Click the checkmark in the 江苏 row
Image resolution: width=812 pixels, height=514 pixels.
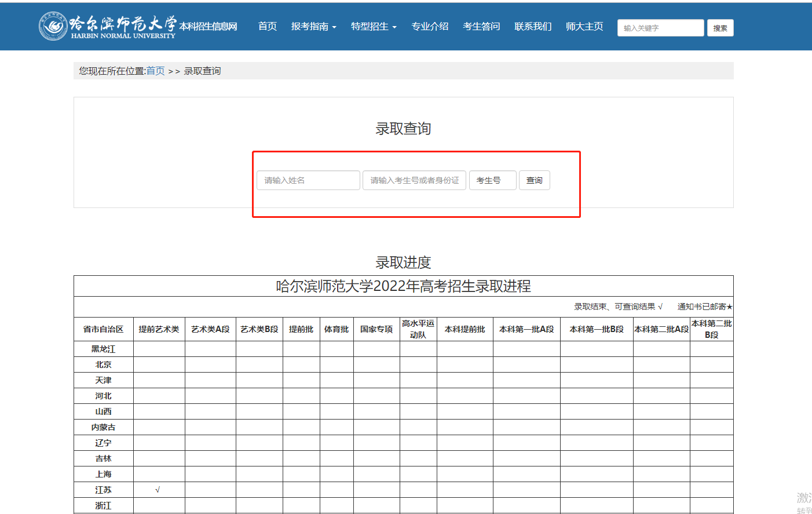pyautogui.click(x=158, y=490)
